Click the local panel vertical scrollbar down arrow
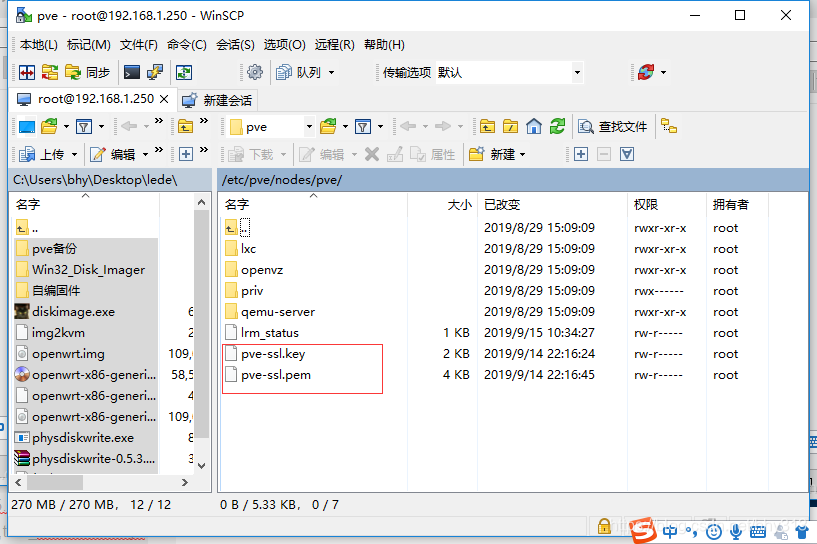 pos(202,465)
